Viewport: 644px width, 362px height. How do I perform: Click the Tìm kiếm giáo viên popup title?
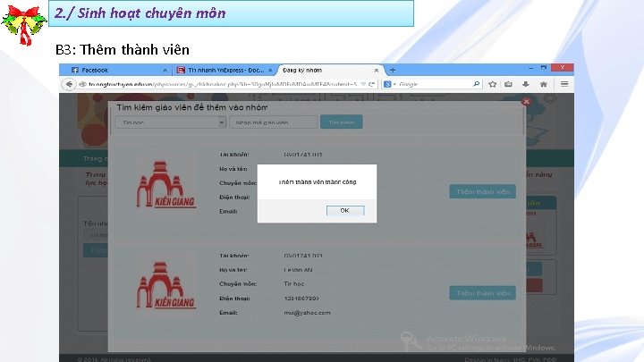[191, 107]
